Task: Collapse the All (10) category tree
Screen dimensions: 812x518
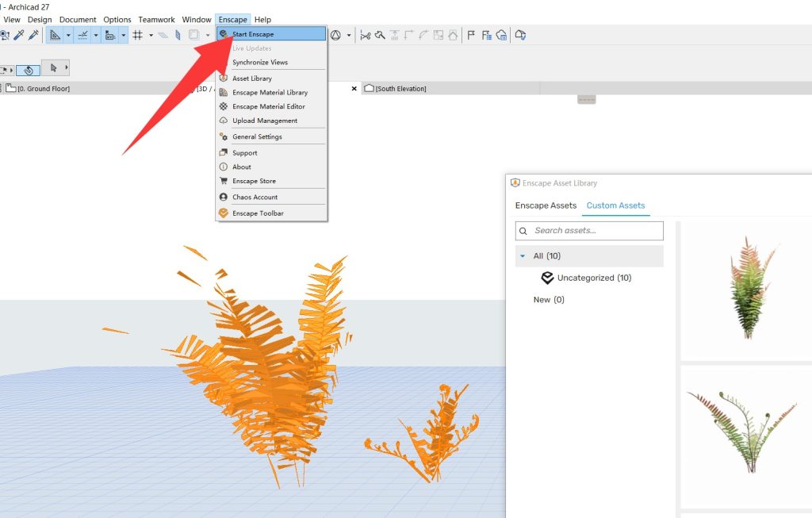Action: pos(523,256)
